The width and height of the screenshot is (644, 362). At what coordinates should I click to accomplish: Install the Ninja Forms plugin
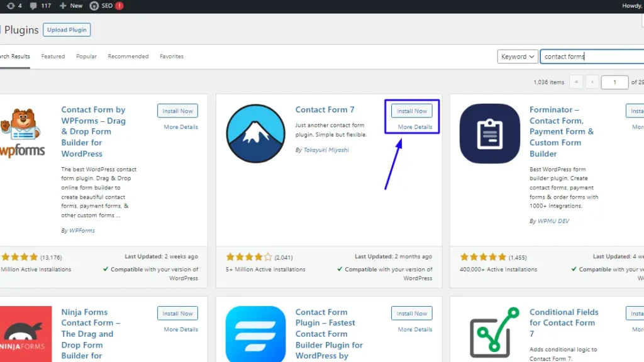click(177, 313)
